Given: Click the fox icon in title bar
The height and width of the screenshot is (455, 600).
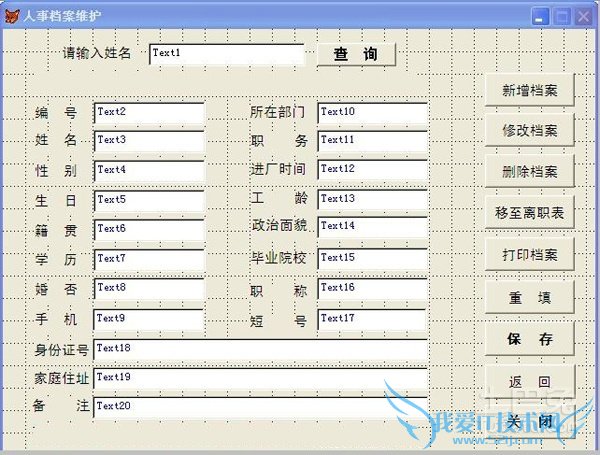Looking at the screenshot, I should pos(12,16).
